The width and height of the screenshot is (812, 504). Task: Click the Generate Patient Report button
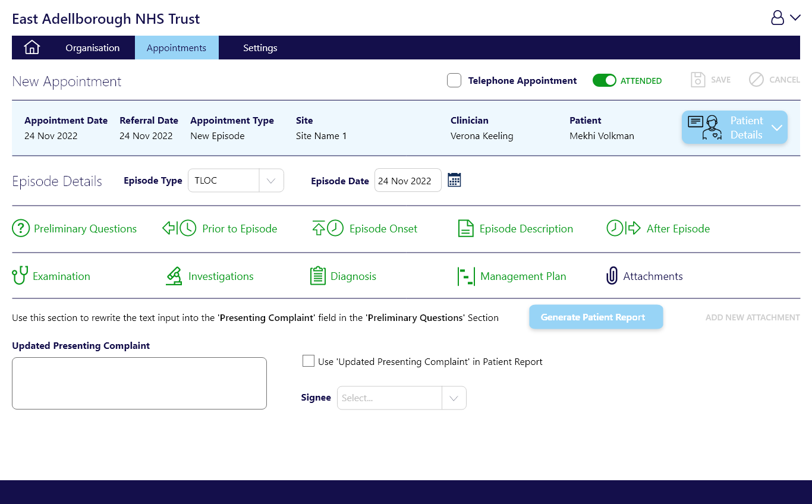click(596, 317)
